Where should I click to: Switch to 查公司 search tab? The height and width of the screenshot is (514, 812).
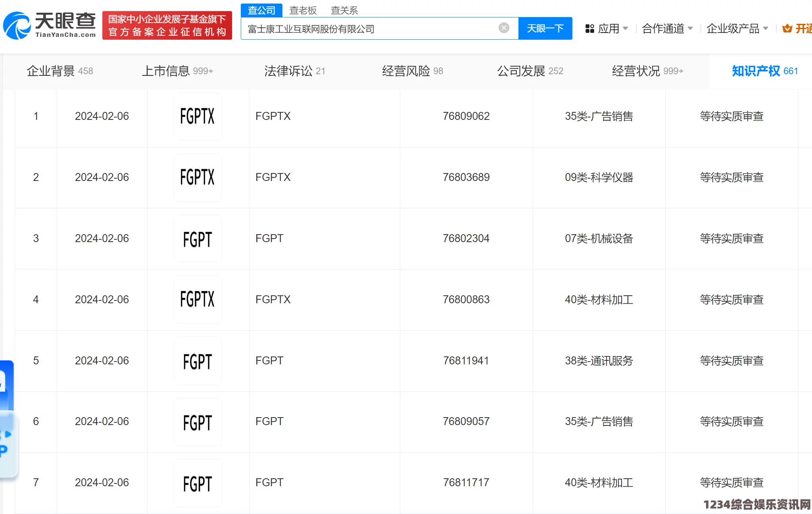pyautogui.click(x=261, y=10)
